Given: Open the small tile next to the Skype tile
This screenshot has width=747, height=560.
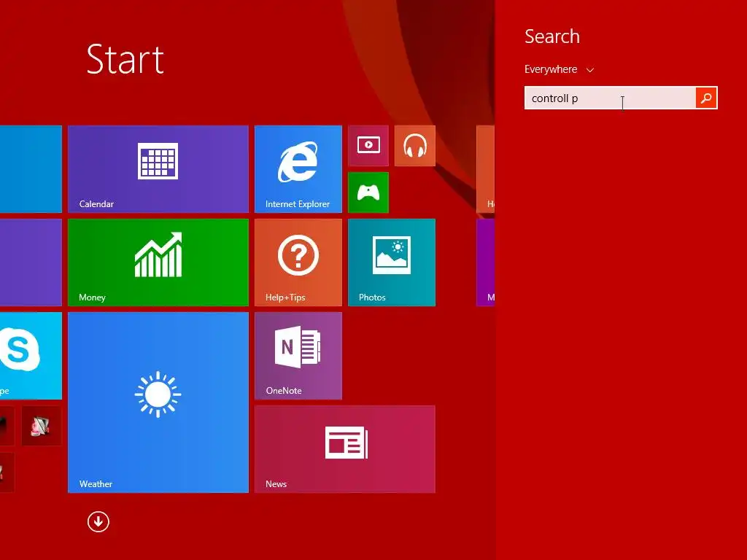Looking at the screenshot, I should tap(42, 426).
